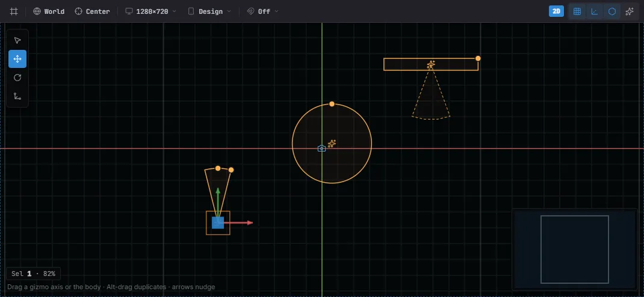Toggle the hexagon gizmo visibility icon
This screenshot has height=297, width=644.
click(612, 11)
